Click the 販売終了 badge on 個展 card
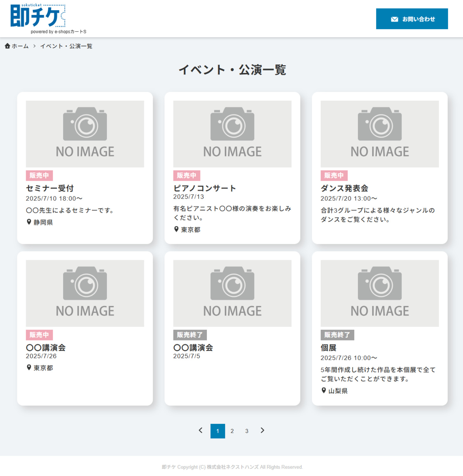This screenshot has height=476, width=463. point(337,335)
